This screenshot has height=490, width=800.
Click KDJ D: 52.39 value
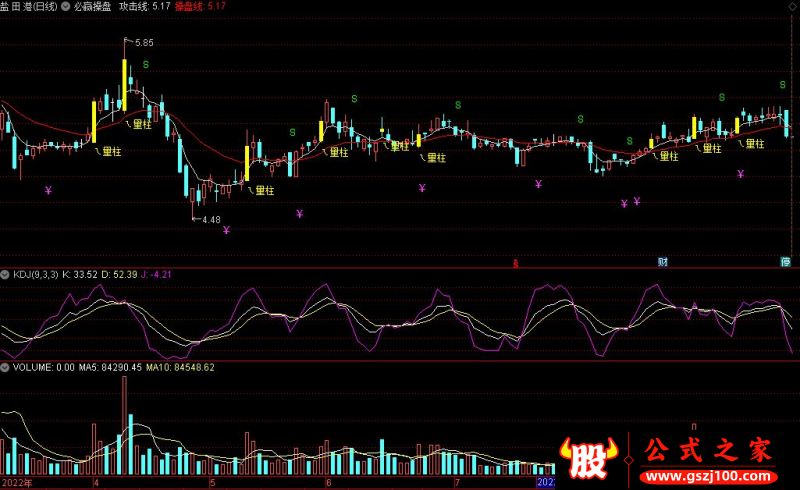pyautogui.click(x=119, y=275)
